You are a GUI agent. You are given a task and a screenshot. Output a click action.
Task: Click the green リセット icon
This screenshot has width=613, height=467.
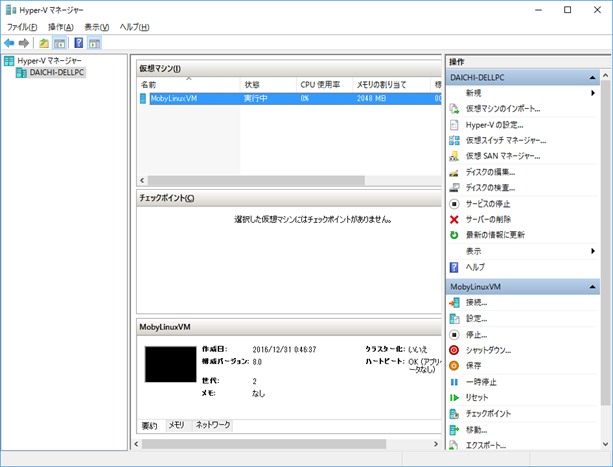click(x=454, y=398)
